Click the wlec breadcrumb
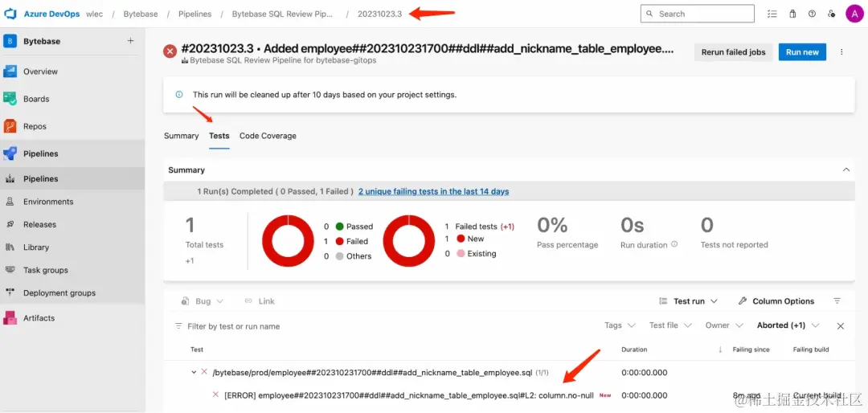Image resolution: width=868 pixels, height=413 pixels. [x=95, y=14]
